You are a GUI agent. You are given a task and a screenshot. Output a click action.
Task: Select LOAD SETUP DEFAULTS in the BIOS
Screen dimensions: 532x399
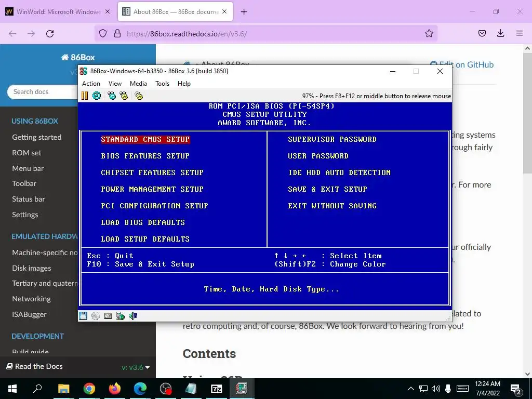click(x=145, y=239)
